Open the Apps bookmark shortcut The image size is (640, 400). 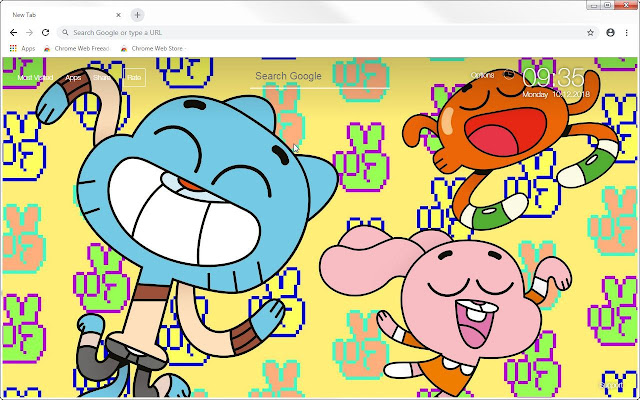pyautogui.click(x=22, y=48)
